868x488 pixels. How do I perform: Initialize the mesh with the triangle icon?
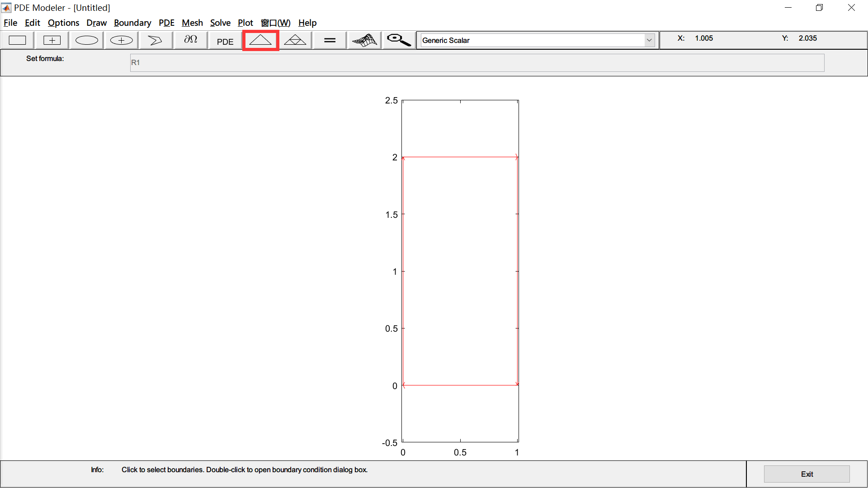pos(260,40)
